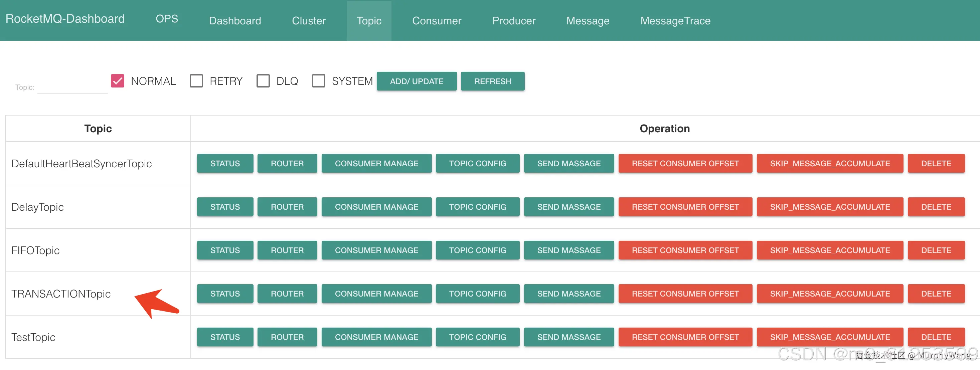This screenshot has height=370, width=980.
Task: Open the Consumer tab in navigation
Action: tap(436, 20)
